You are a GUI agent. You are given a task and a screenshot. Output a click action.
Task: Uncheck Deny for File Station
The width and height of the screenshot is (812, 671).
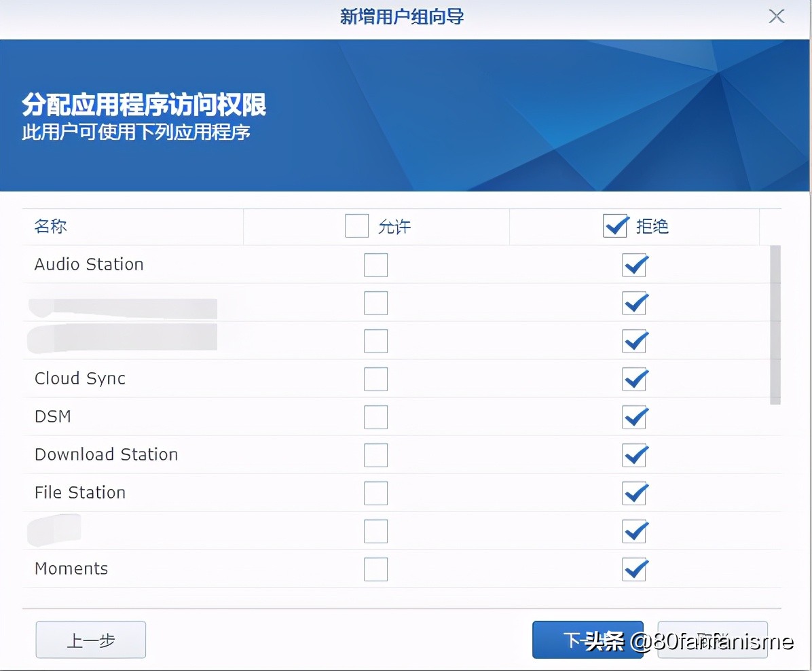634,493
